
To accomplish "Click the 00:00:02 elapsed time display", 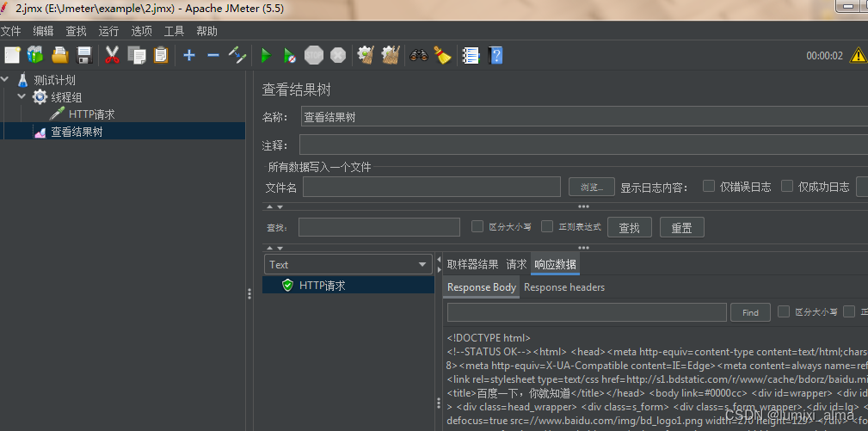I will click(x=824, y=55).
